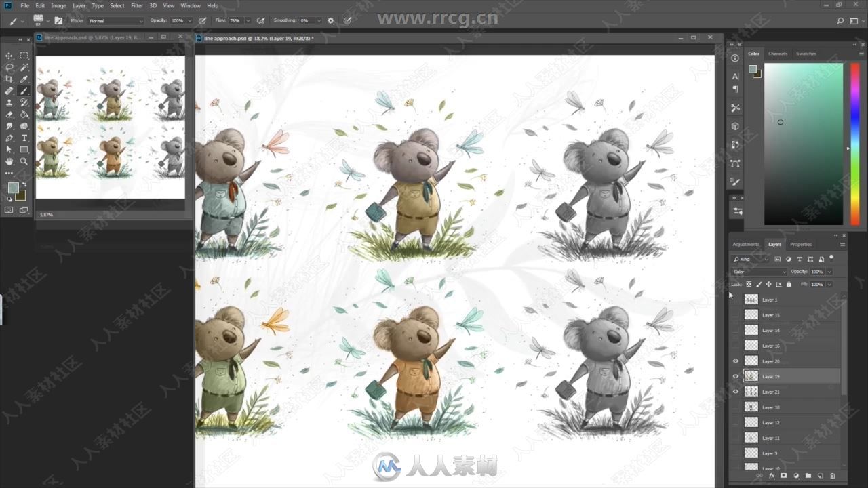Switch to the Channels tab
Image resolution: width=868 pixels, height=488 pixels.
pyautogui.click(x=778, y=54)
